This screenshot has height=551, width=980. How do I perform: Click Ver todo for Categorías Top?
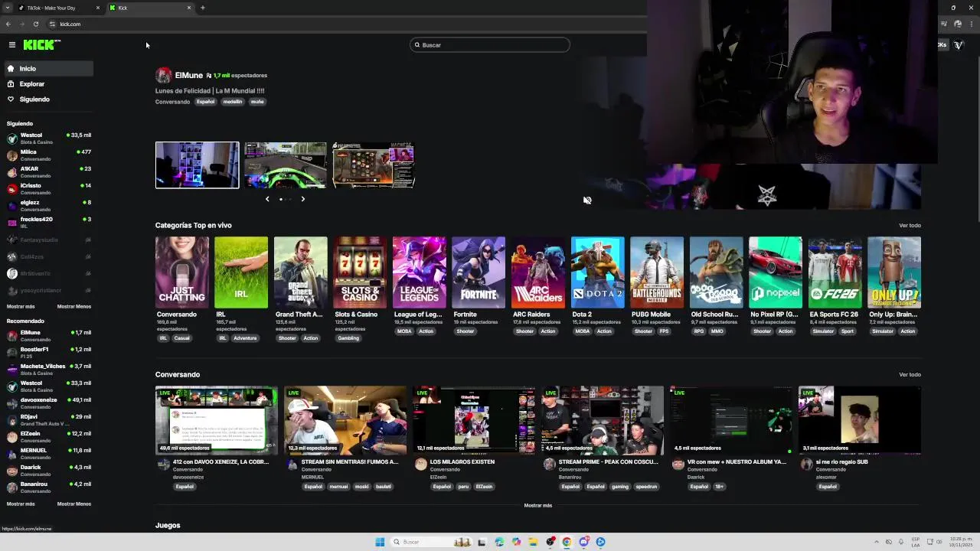pyautogui.click(x=910, y=226)
